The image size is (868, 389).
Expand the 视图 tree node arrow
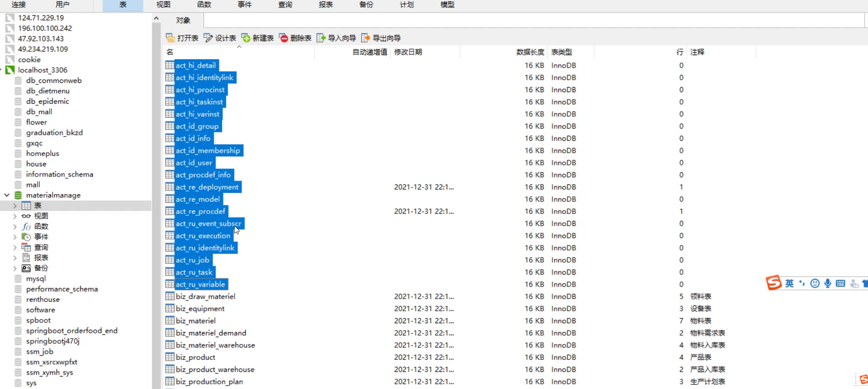click(x=15, y=216)
